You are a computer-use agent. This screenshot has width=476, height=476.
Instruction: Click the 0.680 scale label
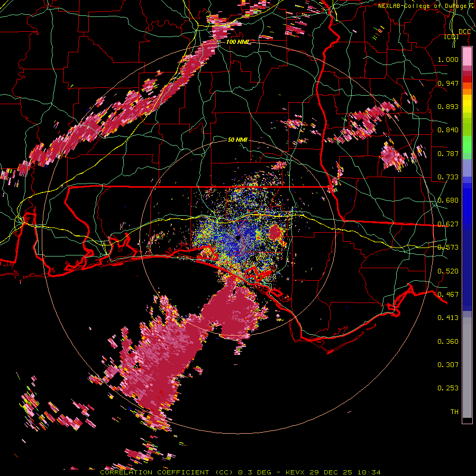(448, 200)
